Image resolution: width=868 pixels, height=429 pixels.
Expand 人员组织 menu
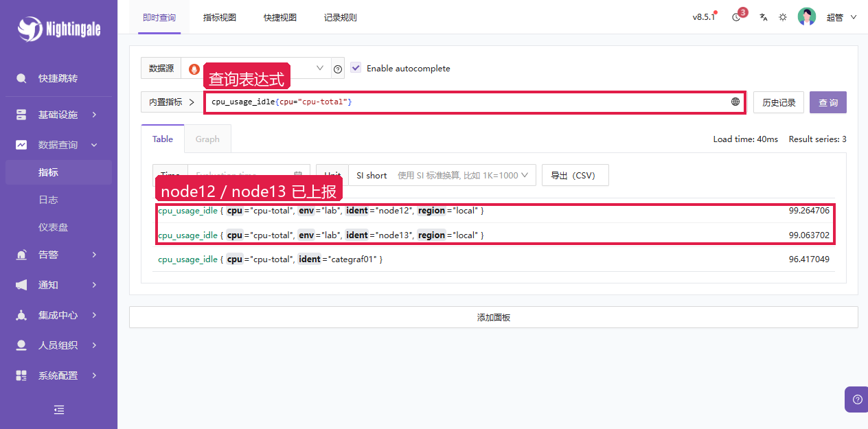pos(59,345)
